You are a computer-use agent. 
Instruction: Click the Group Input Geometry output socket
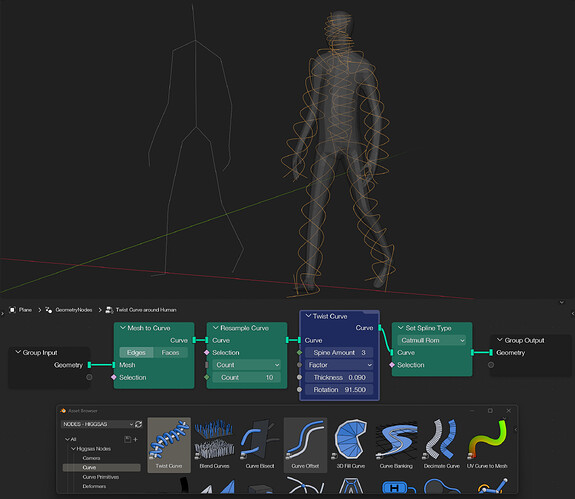(x=89, y=365)
